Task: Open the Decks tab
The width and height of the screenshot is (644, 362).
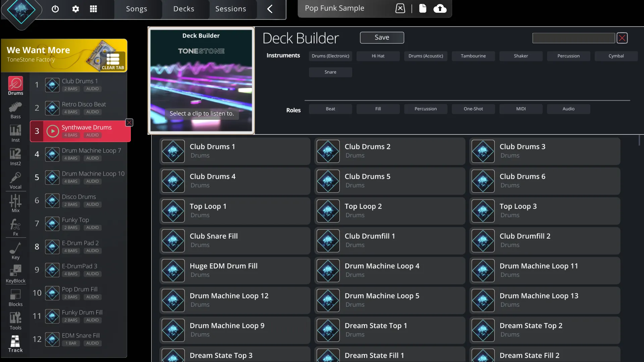Action: pos(184,9)
